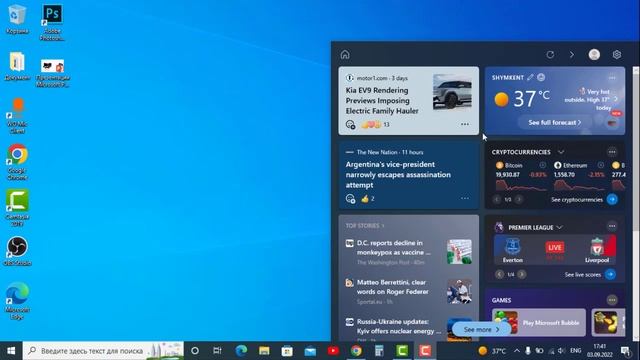
Task: Switch ENG input language indicator
Action: coord(576,351)
